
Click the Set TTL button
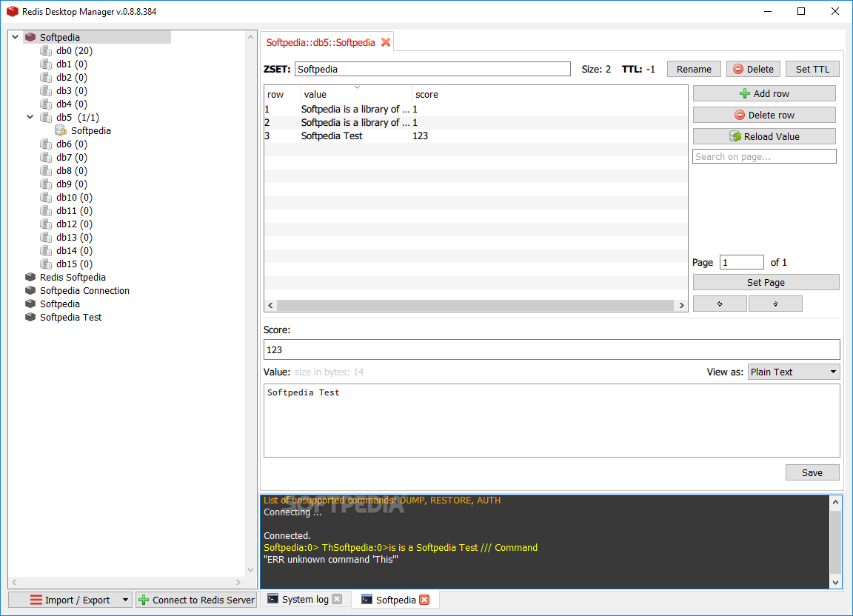click(x=812, y=69)
